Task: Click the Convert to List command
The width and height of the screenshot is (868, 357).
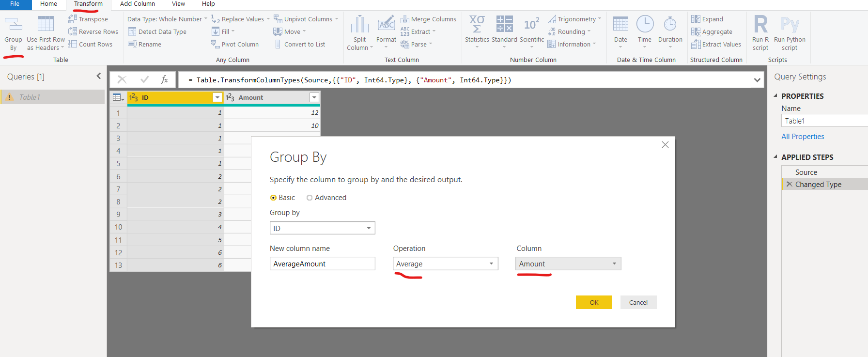Action: point(299,44)
